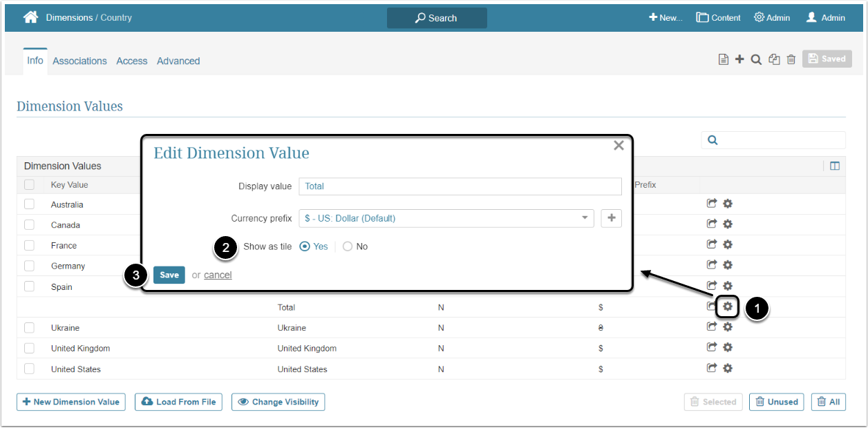868x428 pixels.
Task: Click the magnifier icon in top toolbar
Action: (x=756, y=59)
